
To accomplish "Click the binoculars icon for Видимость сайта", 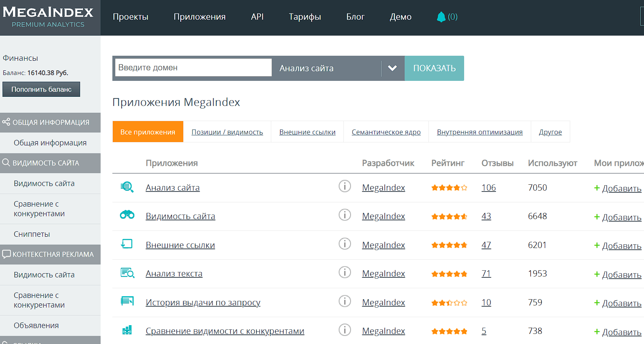I will [x=127, y=215].
